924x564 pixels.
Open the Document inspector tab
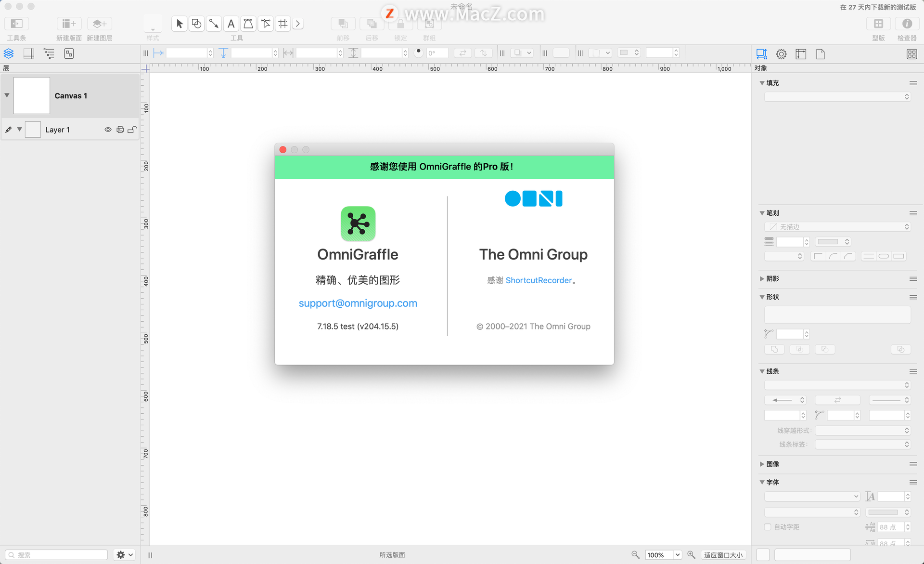[x=821, y=54]
